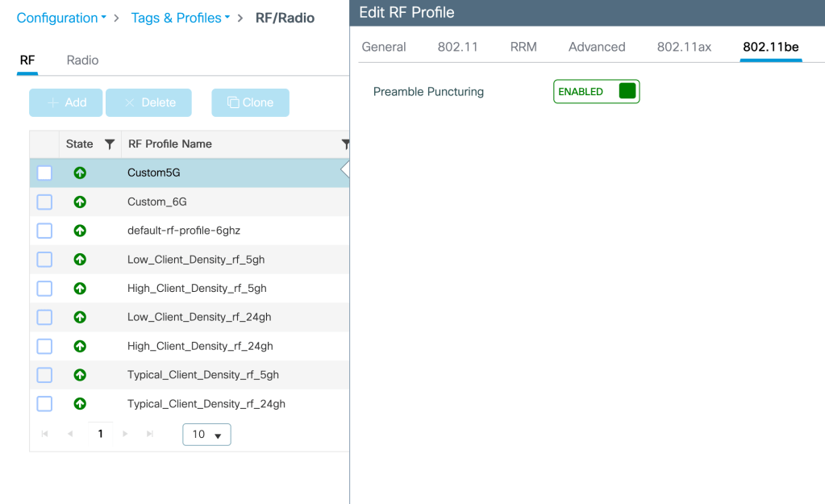This screenshot has height=504, width=825.
Task: Open the RRM tab
Action: 523,47
